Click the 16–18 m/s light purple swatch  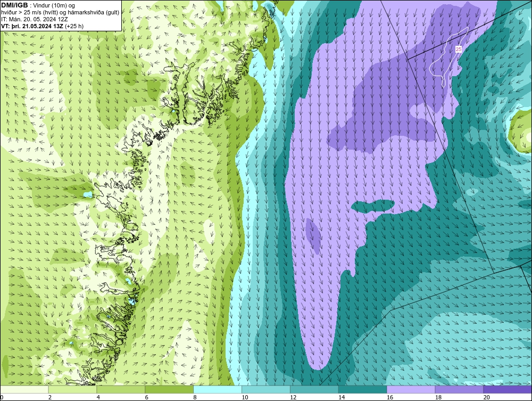[x=411, y=389]
